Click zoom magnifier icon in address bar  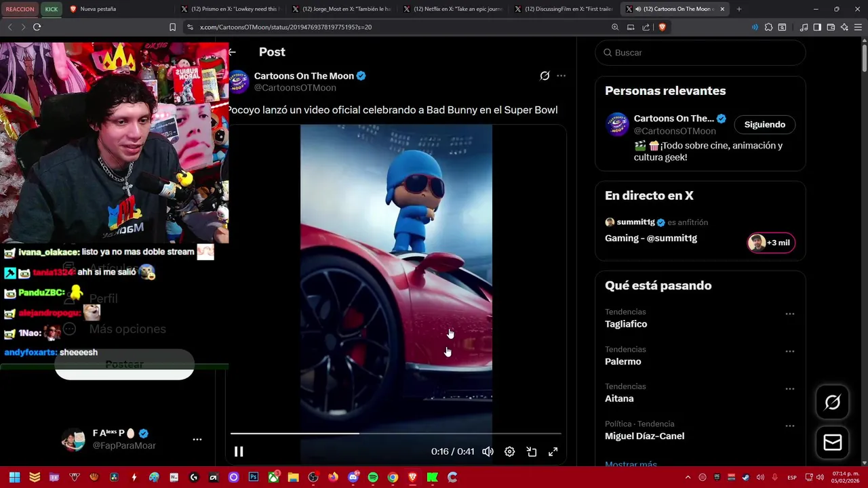pos(615,27)
